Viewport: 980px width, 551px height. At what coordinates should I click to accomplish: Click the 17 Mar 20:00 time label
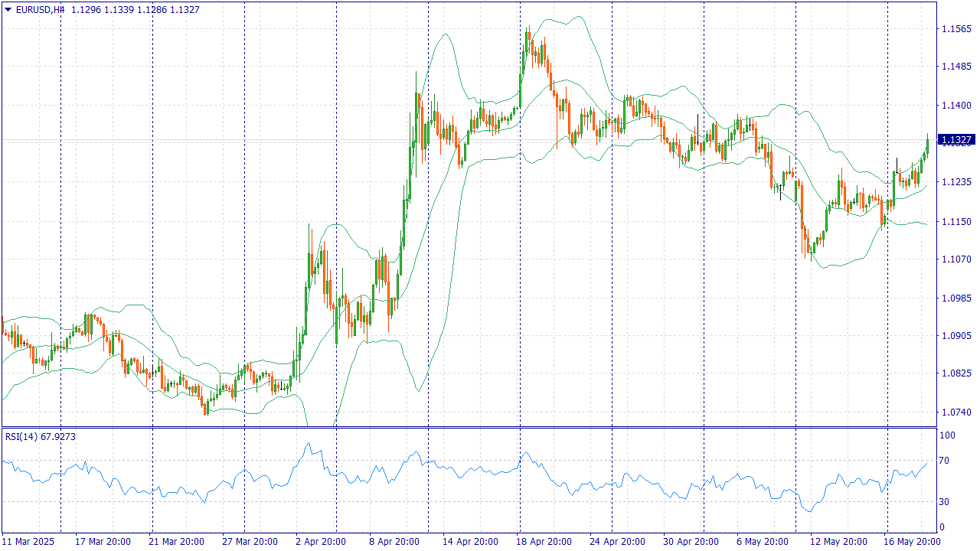coord(102,541)
